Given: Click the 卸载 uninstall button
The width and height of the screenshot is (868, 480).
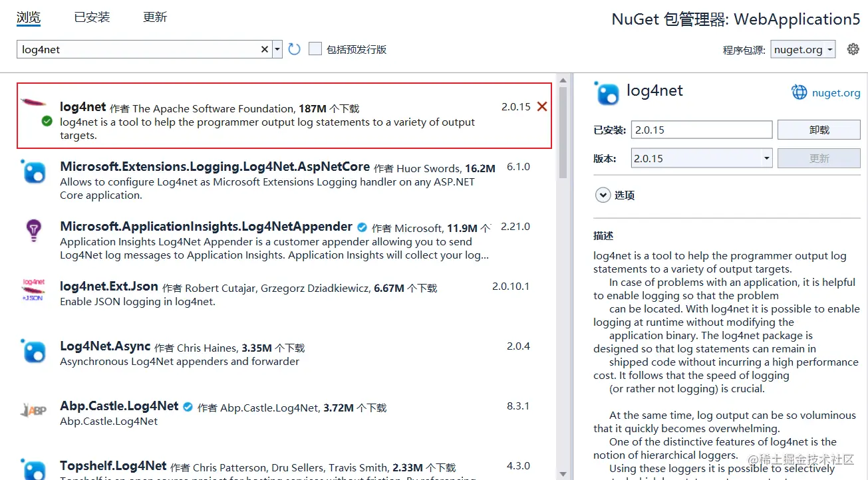Looking at the screenshot, I should (x=819, y=130).
